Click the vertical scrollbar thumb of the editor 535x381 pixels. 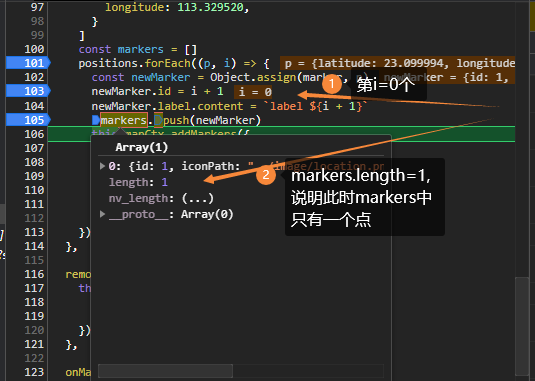pos(522,327)
